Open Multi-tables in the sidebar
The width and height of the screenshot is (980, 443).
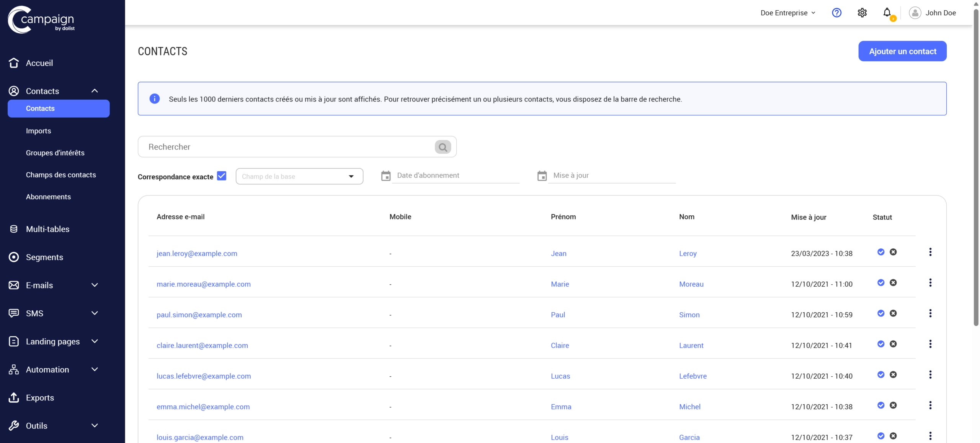coord(47,229)
